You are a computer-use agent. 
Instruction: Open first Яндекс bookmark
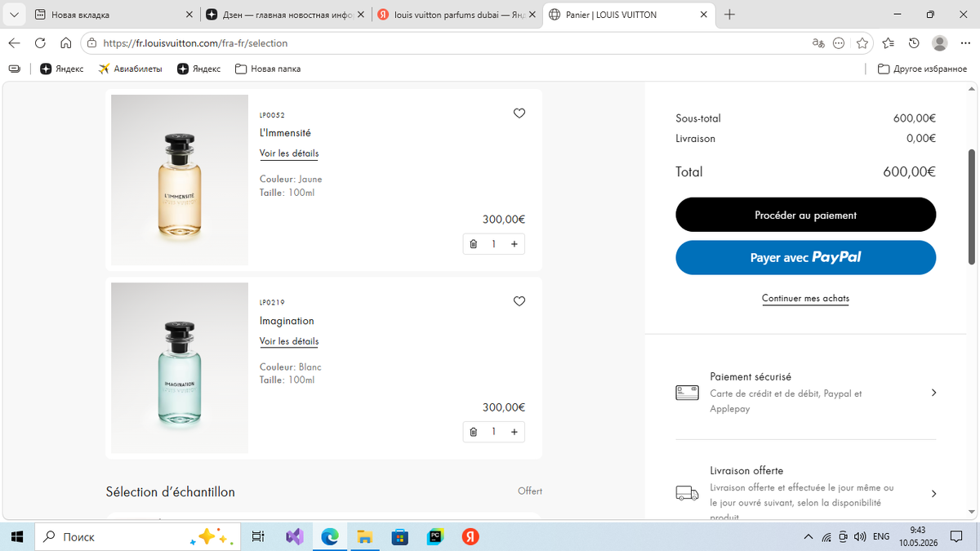pos(62,69)
